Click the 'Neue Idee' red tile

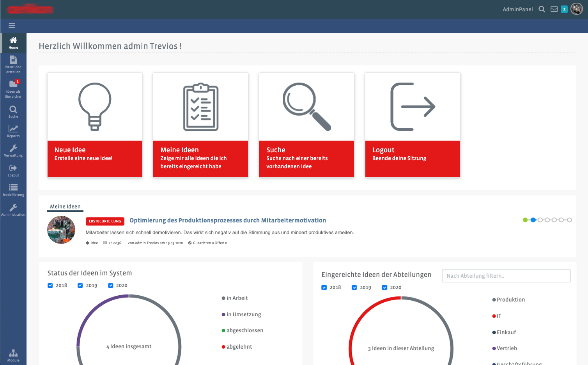pyautogui.click(x=95, y=159)
